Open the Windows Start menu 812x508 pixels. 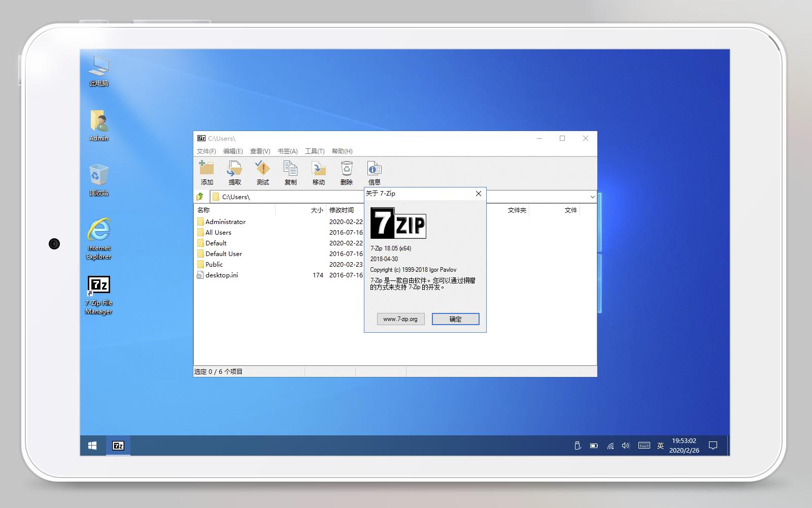[x=92, y=446]
